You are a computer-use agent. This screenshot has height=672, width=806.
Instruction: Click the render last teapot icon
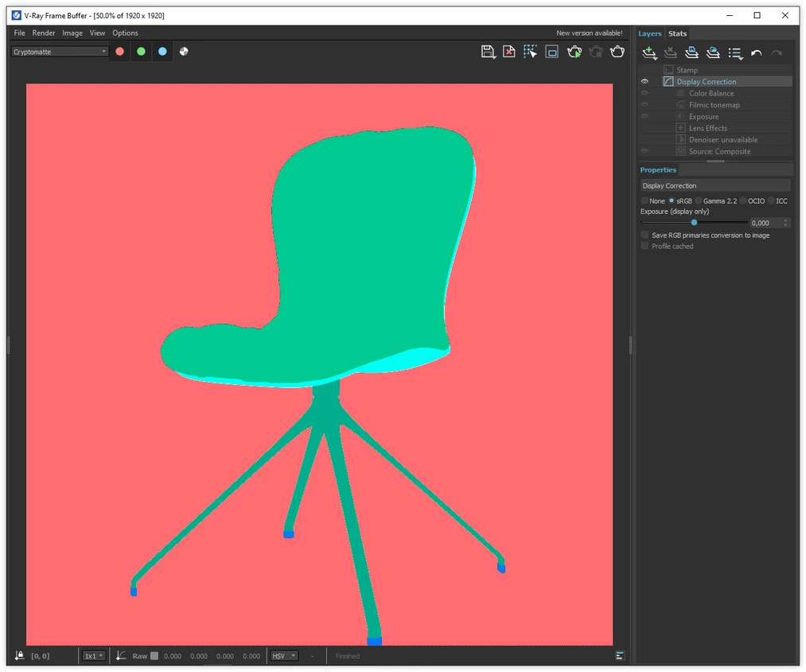click(617, 52)
